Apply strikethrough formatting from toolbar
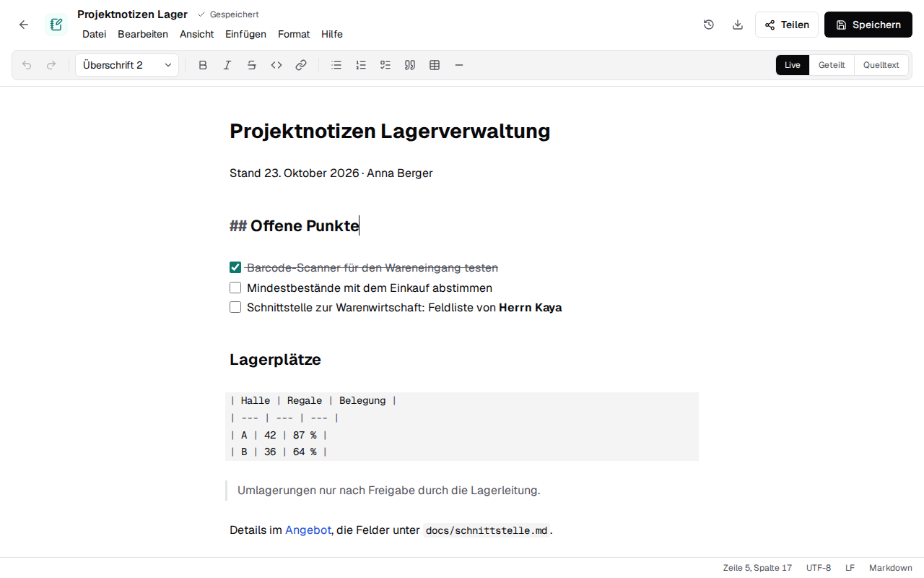Viewport: 924px width, 578px height. point(252,65)
